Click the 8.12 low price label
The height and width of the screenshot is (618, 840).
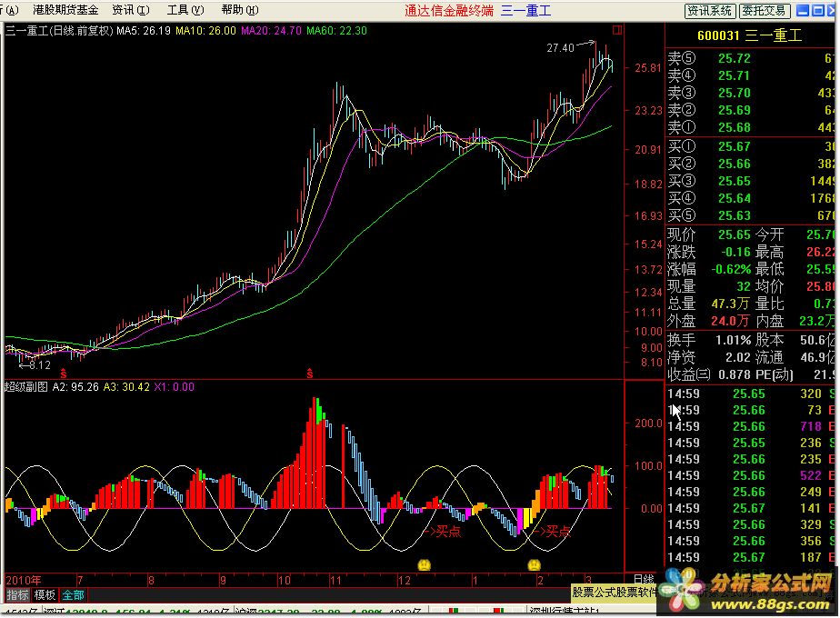[x=40, y=365]
